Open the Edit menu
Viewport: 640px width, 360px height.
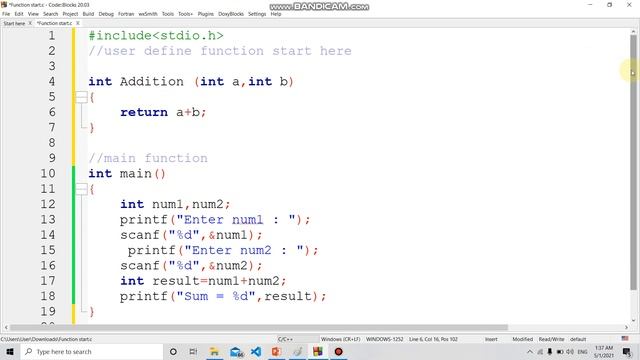[19, 14]
